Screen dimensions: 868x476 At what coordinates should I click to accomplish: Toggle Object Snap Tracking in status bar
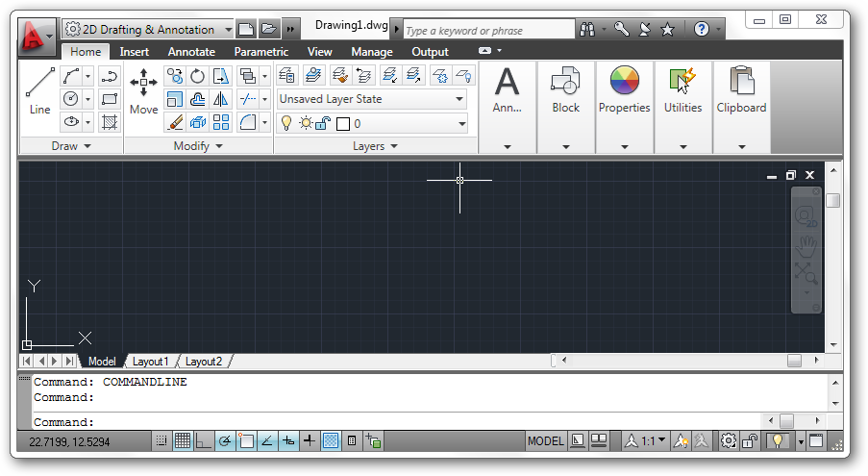click(267, 441)
